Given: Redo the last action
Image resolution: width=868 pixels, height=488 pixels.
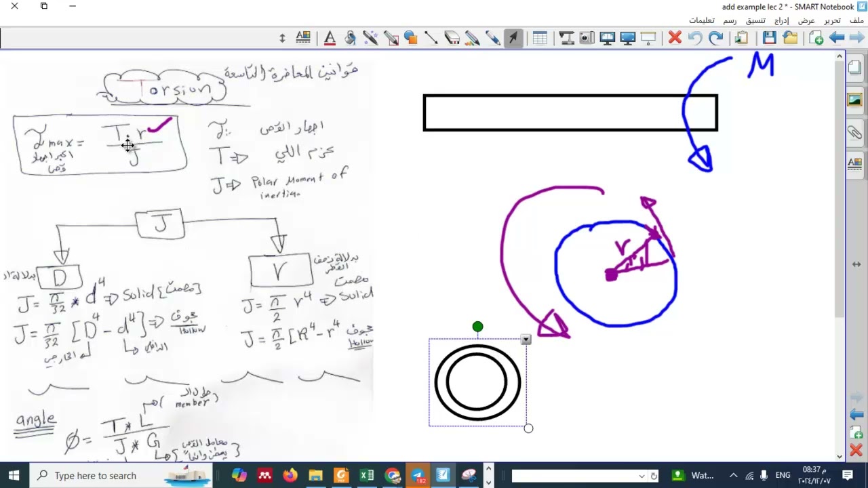Looking at the screenshot, I should [715, 39].
